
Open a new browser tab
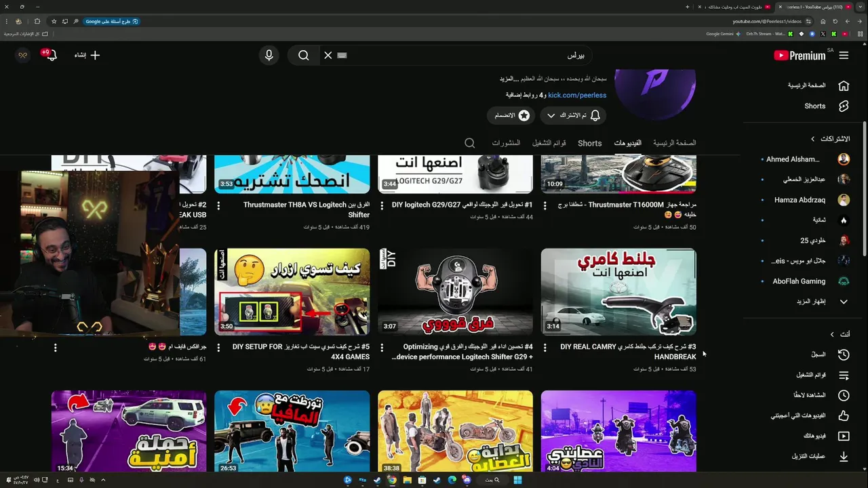[687, 7]
